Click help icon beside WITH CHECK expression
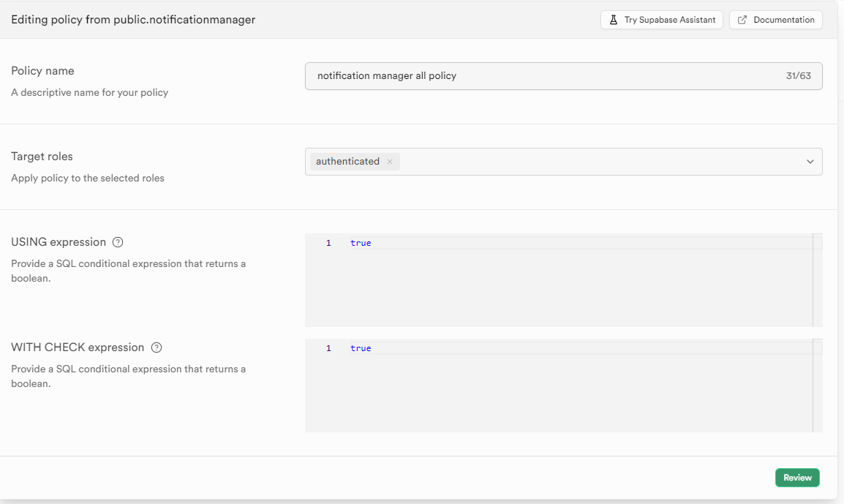The image size is (844, 504). click(156, 347)
